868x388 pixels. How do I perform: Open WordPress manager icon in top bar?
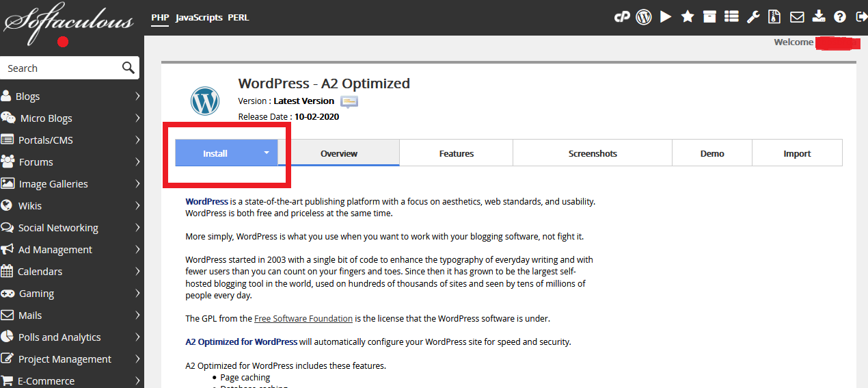pos(644,17)
